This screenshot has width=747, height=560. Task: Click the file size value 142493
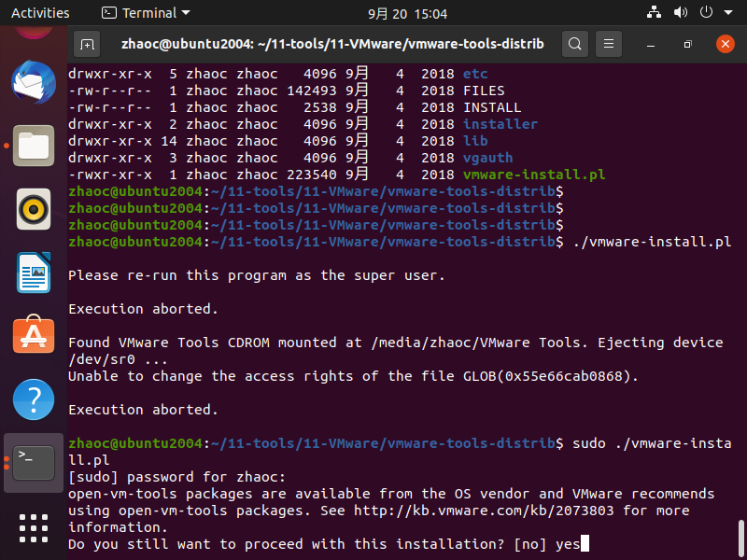tap(312, 91)
